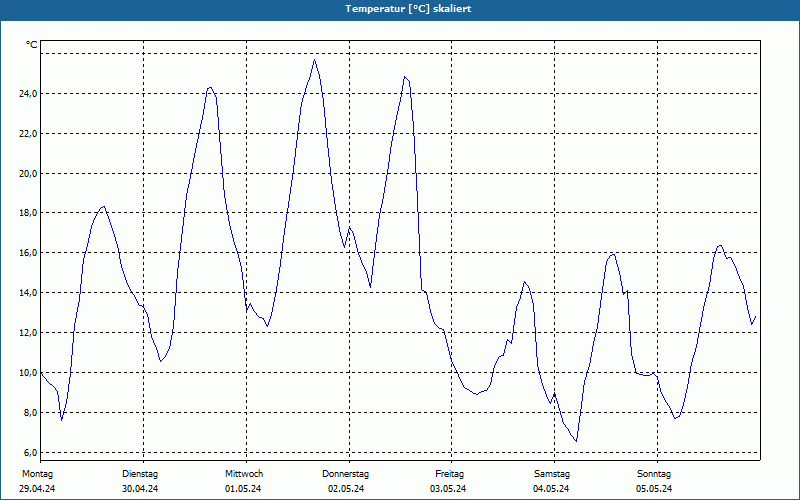800x500 pixels.
Task: Select the 16,0 y-axis value
Action: click(28, 253)
